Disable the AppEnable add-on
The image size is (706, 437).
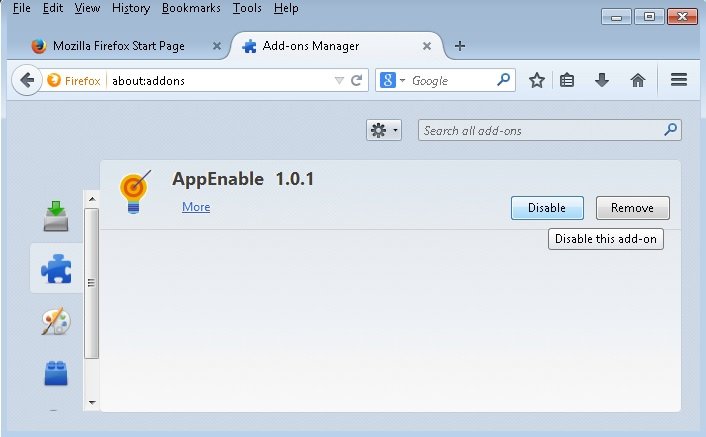(547, 208)
